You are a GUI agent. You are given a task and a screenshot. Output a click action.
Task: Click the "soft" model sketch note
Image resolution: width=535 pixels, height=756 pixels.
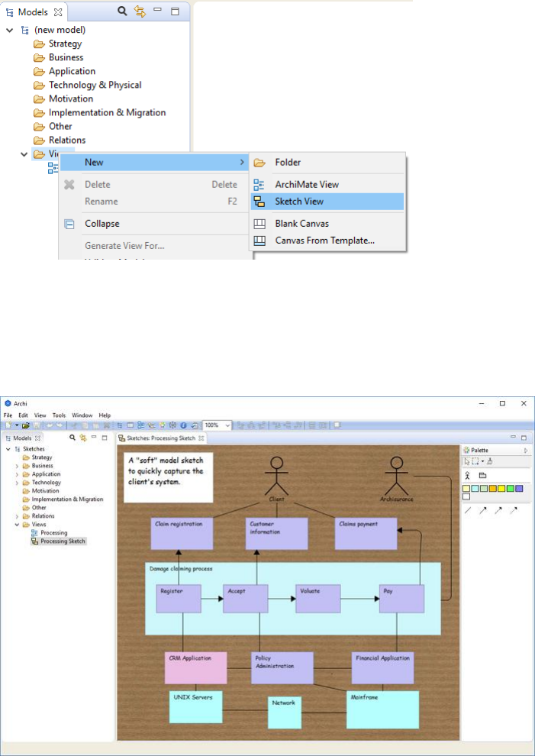(168, 477)
